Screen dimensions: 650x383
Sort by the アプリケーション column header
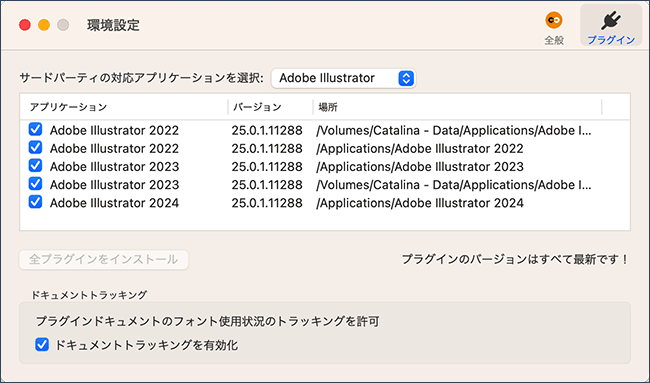pyautogui.click(x=68, y=107)
